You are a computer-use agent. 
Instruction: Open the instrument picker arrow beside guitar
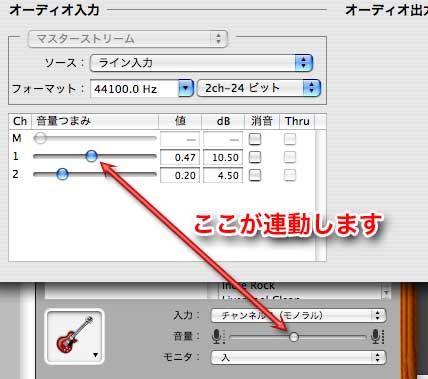[x=96, y=355]
